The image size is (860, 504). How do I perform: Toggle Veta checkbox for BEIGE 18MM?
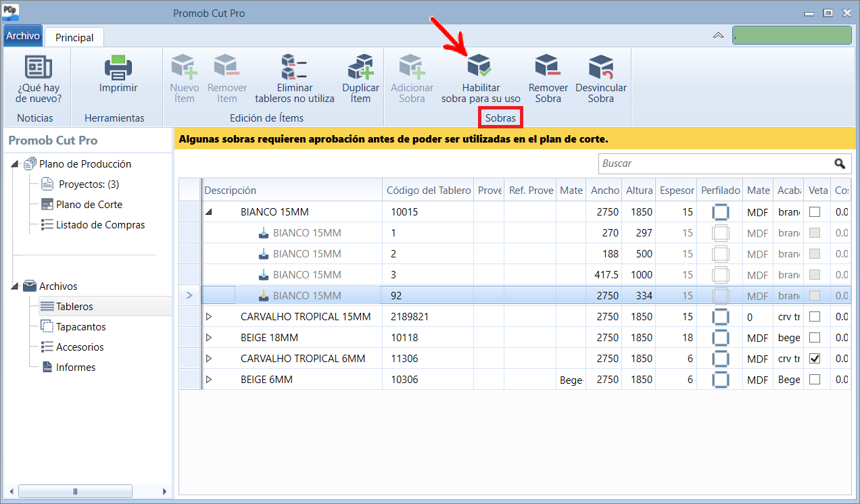coord(815,337)
